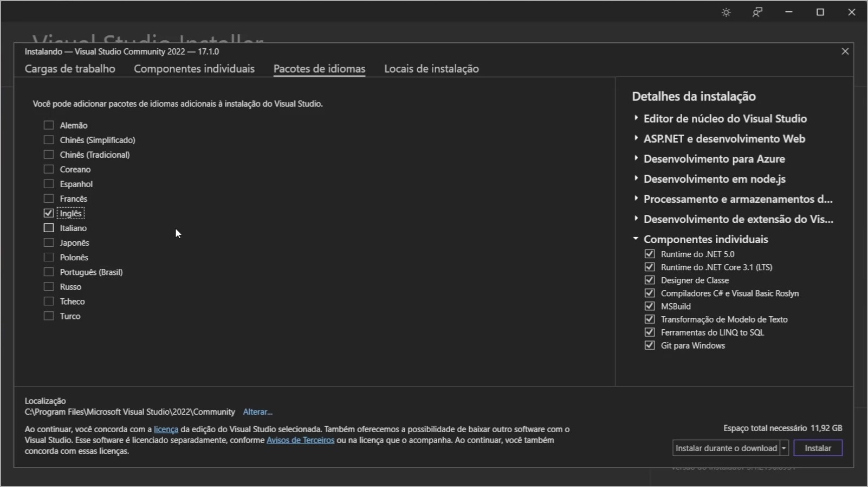The width and height of the screenshot is (868, 487).
Task: Maximize the Visual Studio Installer window
Action: 820,12
